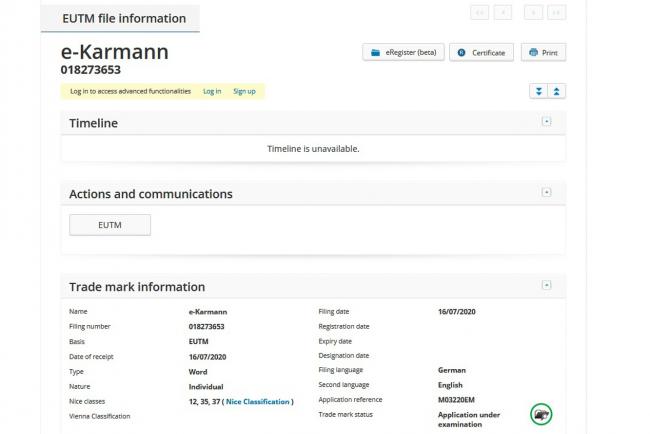Go to first record navigation button

pos(480,12)
